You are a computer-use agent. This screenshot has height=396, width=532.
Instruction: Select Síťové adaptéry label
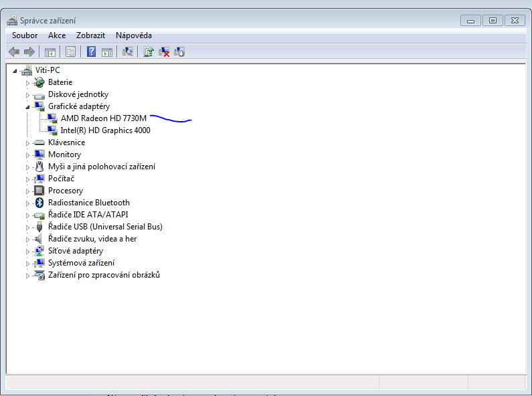(x=76, y=251)
